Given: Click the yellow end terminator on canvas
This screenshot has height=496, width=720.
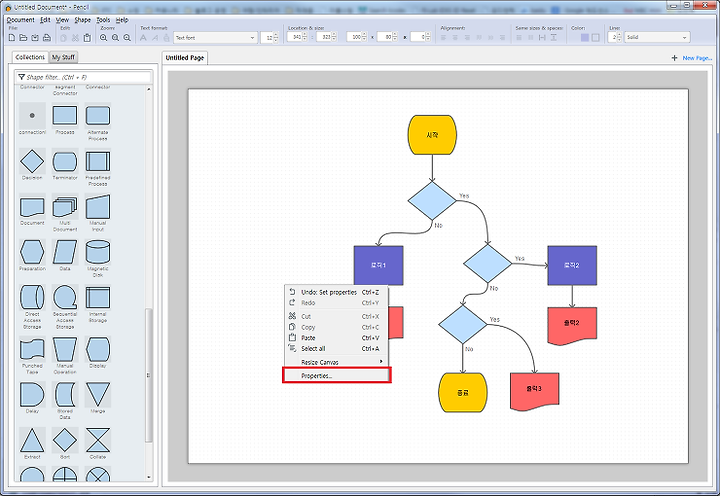Looking at the screenshot, I should (462, 393).
